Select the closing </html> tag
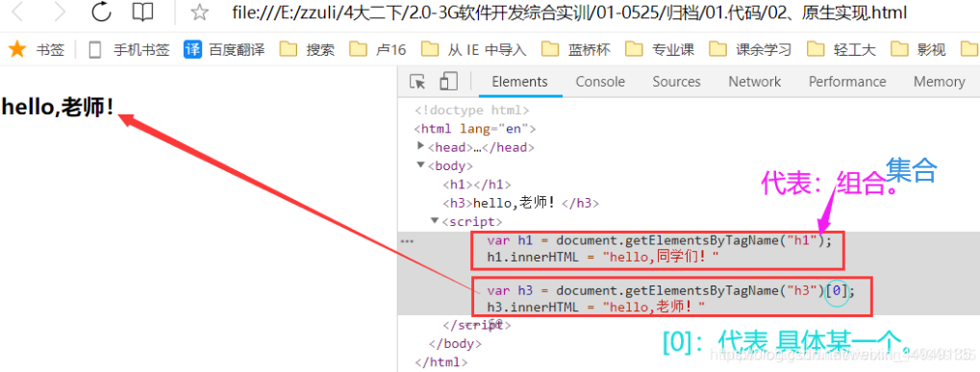Image resolution: width=980 pixels, height=372 pixels. (440, 362)
